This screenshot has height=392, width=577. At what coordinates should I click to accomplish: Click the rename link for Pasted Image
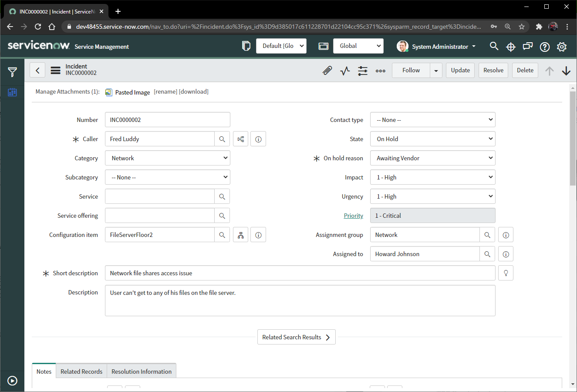pyautogui.click(x=165, y=92)
